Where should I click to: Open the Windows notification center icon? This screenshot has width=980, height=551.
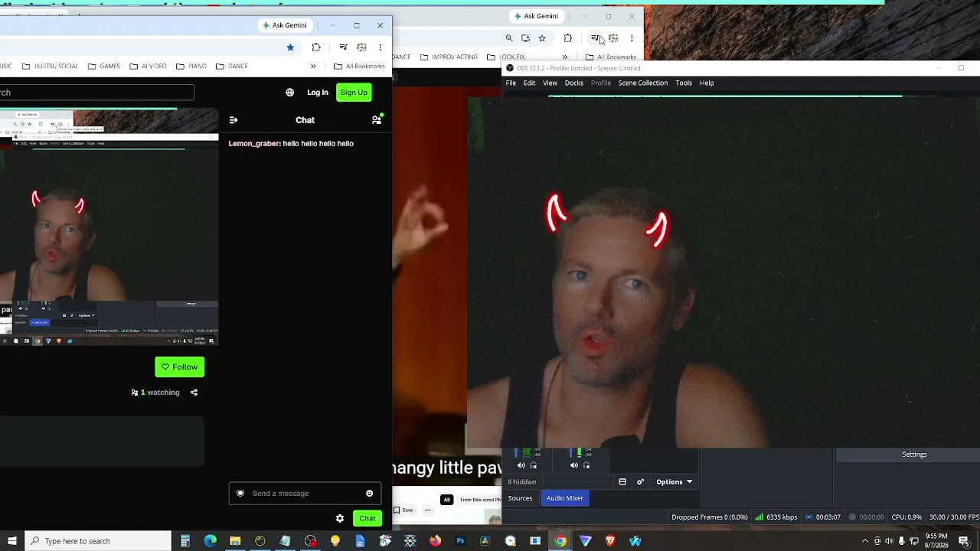pos(963,541)
